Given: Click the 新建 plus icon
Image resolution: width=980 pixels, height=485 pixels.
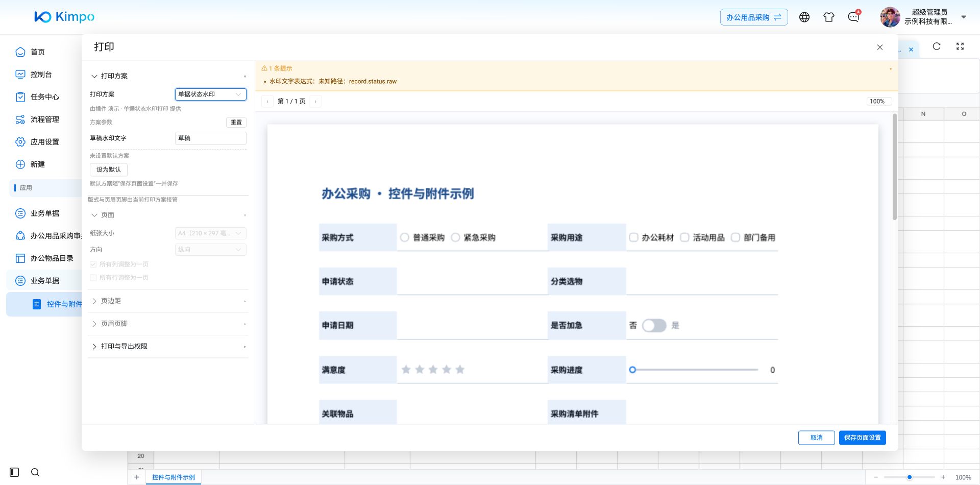Looking at the screenshot, I should [20, 164].
